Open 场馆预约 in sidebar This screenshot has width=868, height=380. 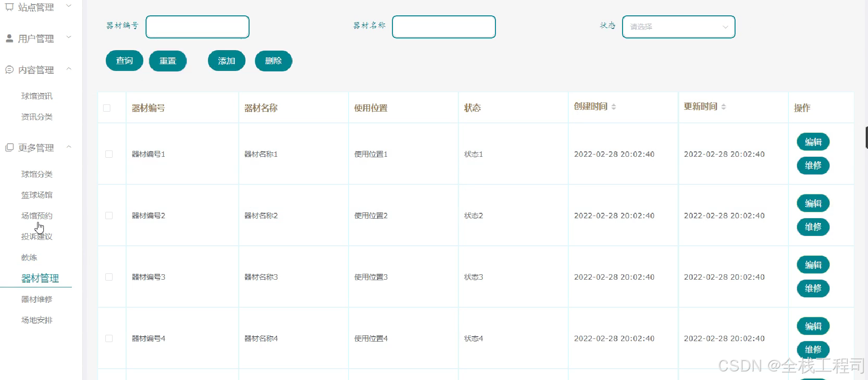click(x=37, y=216)
